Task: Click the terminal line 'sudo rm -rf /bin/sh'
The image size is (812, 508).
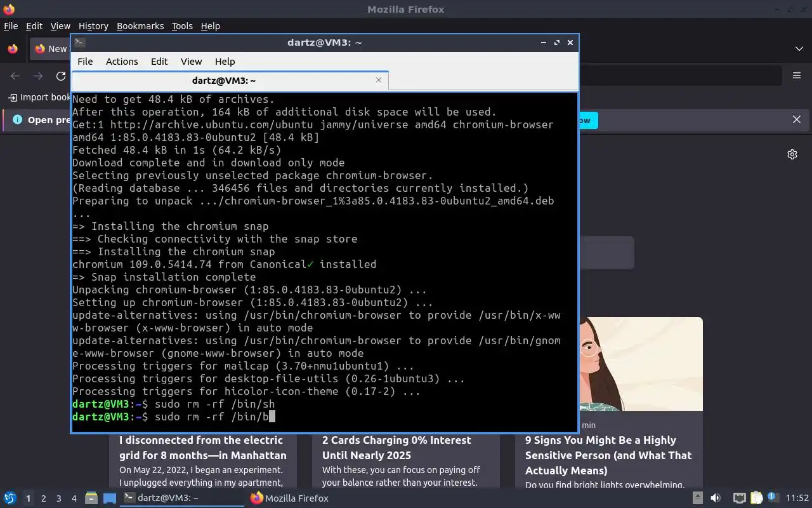Action: pyautogui.click(x=214, y=404)
